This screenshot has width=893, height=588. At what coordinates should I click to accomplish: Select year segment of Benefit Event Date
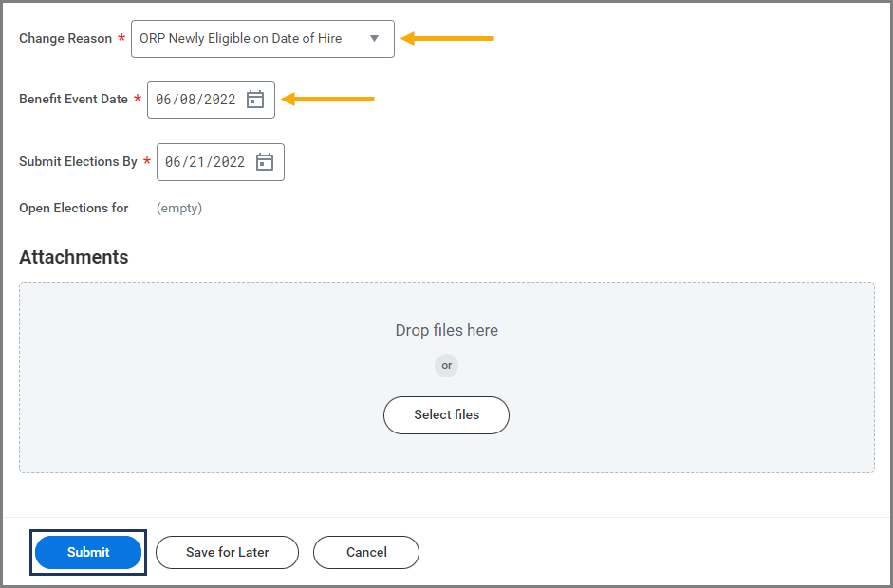(219, 100)
